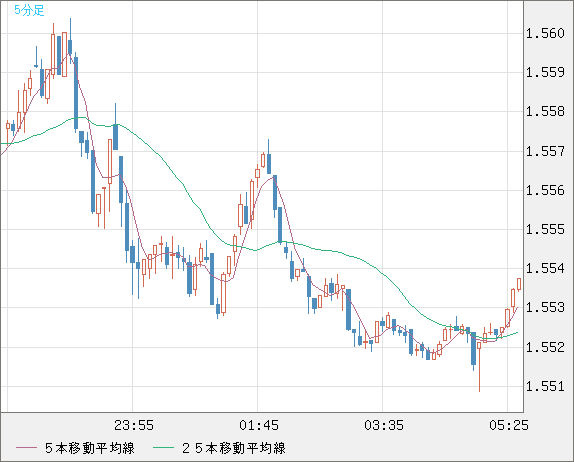574x462 pixels.
Task: Click the 5本移動平均線 legend label
Action: point(90,448)
